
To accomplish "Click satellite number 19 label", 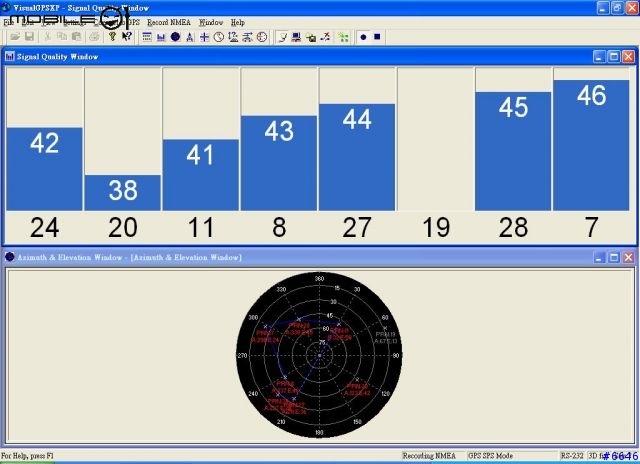I will click(436, 227).
